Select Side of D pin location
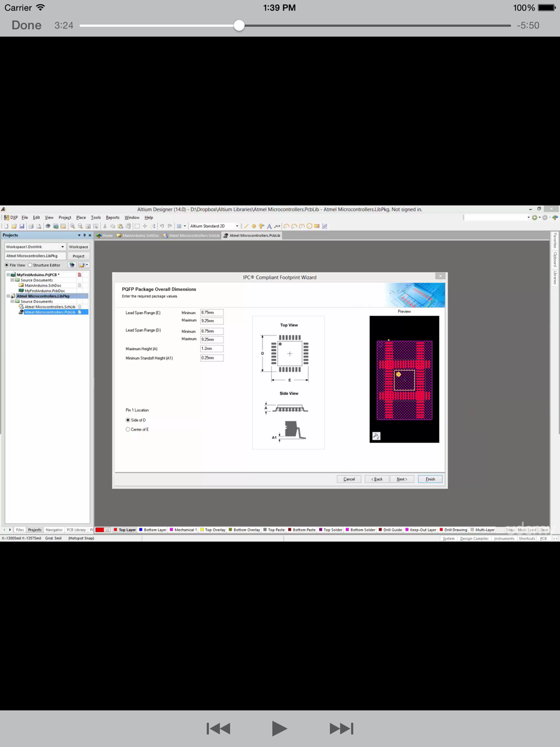Image resolution: width=560 pixels, height=747 pixels. coord(128,420)
